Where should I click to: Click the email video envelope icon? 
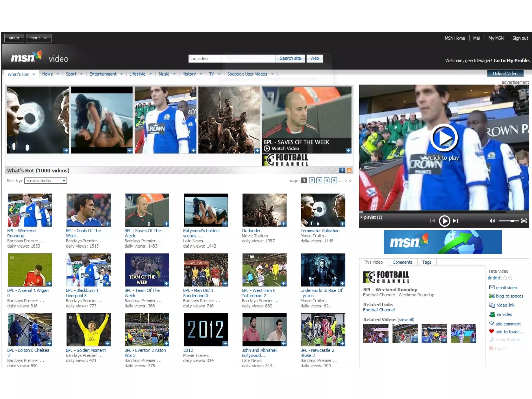tap(492, 287)
